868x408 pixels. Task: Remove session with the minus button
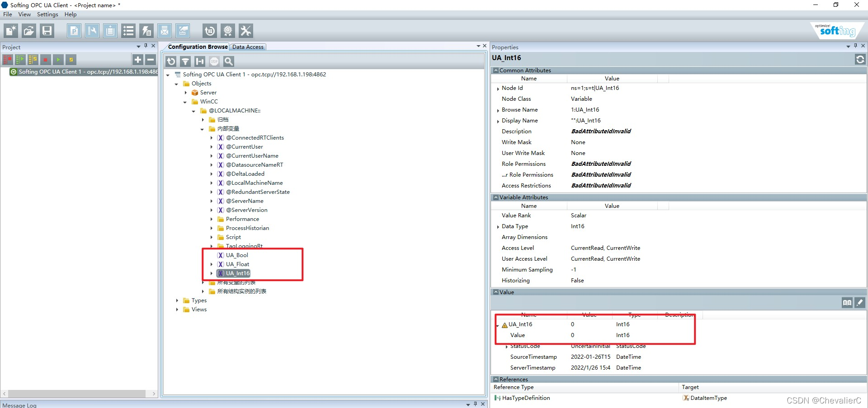(x=151, y=60)
